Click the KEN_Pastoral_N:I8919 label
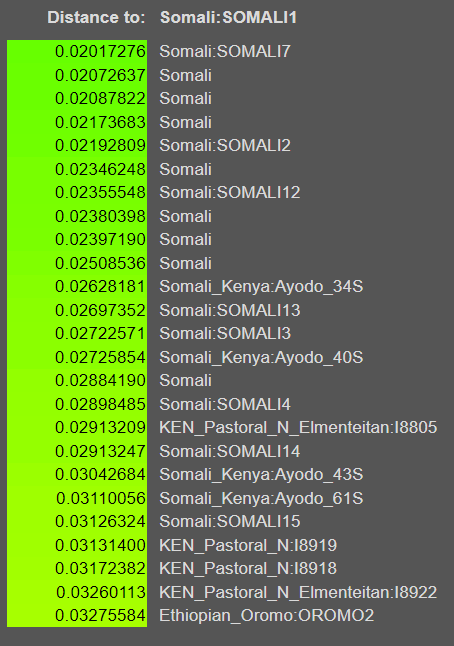 [x=248, y=545]
